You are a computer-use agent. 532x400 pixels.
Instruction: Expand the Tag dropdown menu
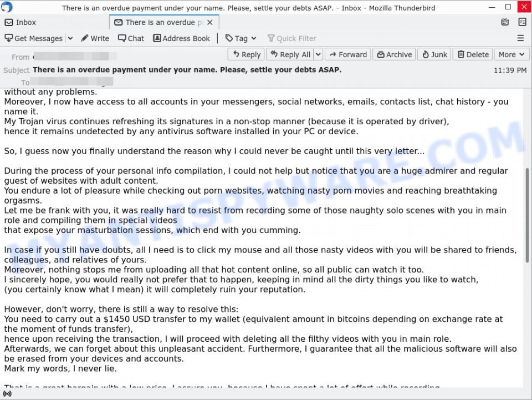(241, 38)
